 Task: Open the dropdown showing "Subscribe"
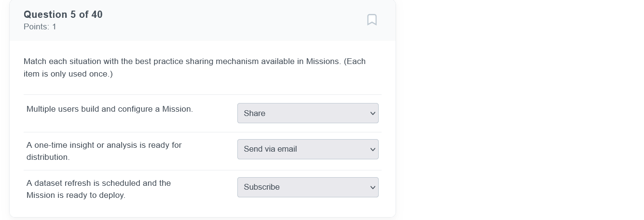[307, 187]
